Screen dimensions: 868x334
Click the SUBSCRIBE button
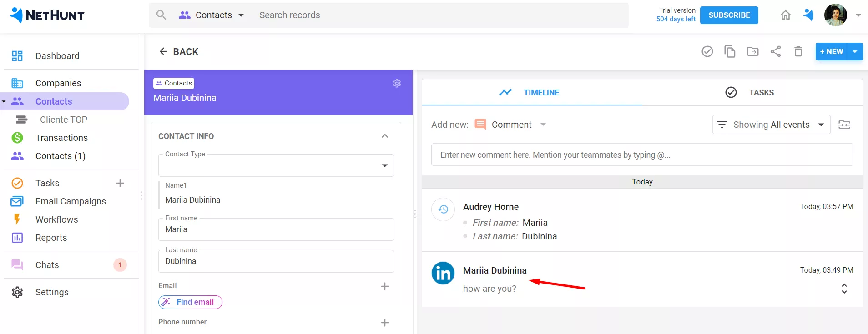(x=729, y=15)
